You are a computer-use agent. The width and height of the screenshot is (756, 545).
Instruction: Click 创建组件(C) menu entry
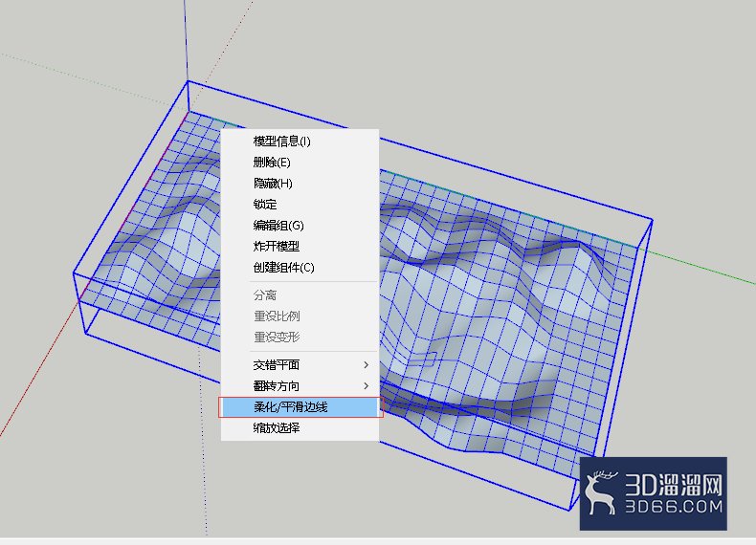coord(300,268)
